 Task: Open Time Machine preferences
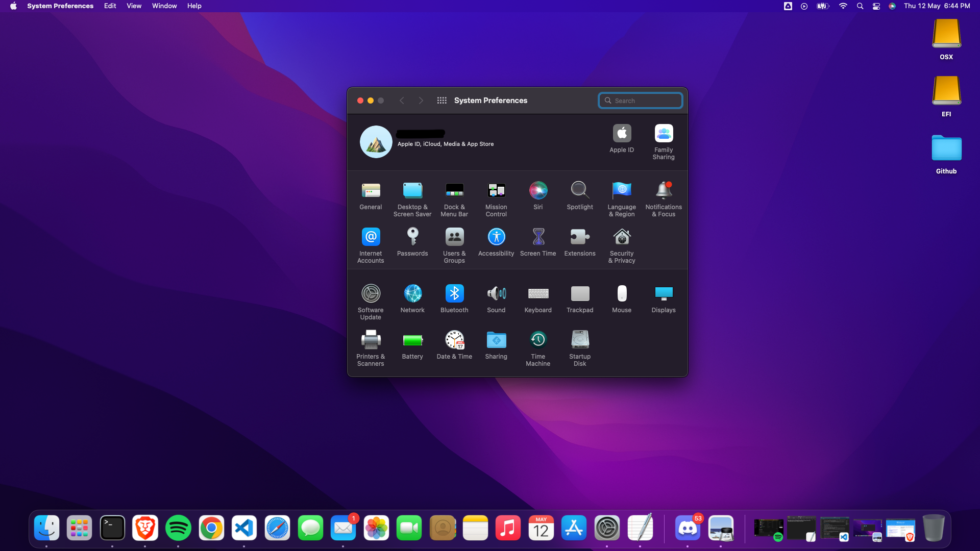(x=538, y=340)
